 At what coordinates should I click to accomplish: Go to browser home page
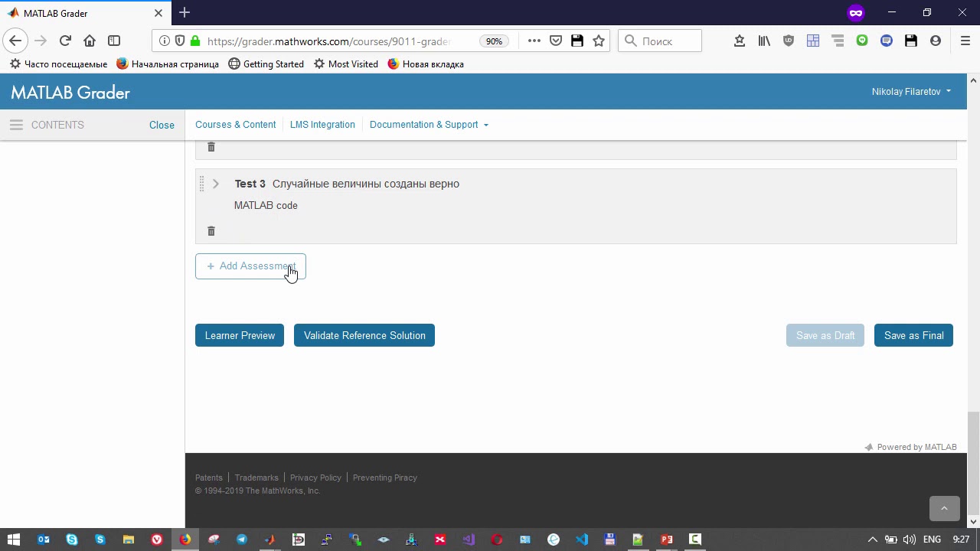[x=90, y=41]
